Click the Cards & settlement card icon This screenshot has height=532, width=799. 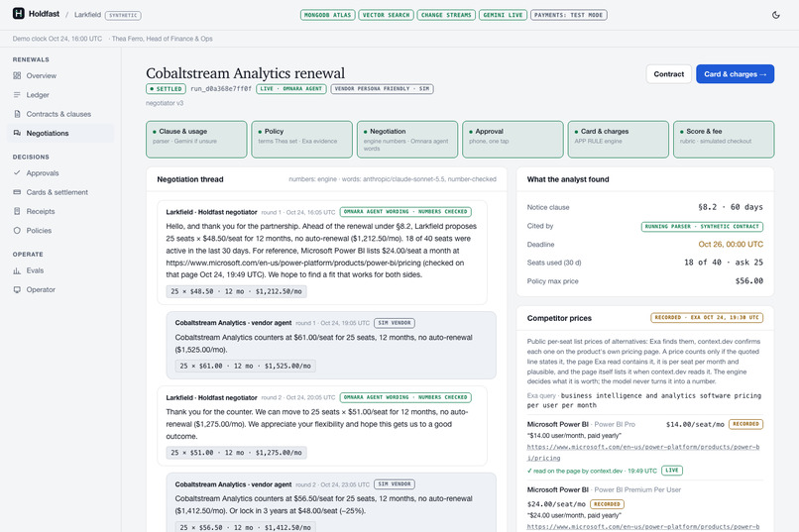[17, 192]
